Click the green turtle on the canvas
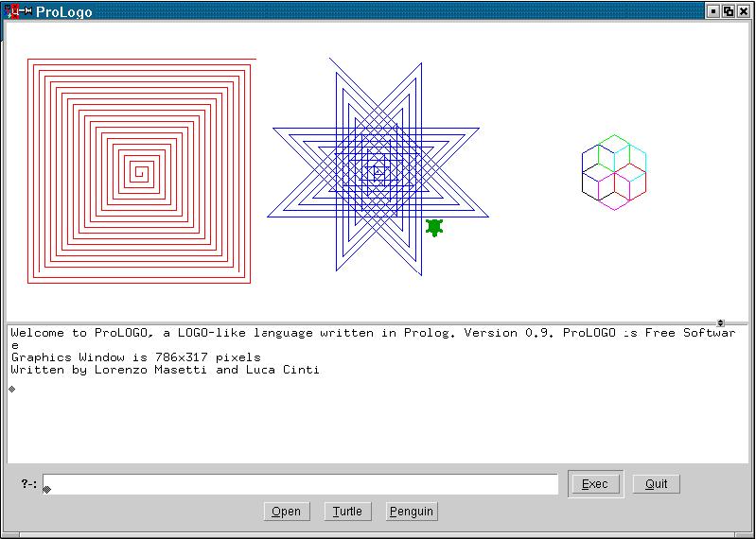Image resolution: width=756 pixels, height=539 pixels. tap(434, 227)
